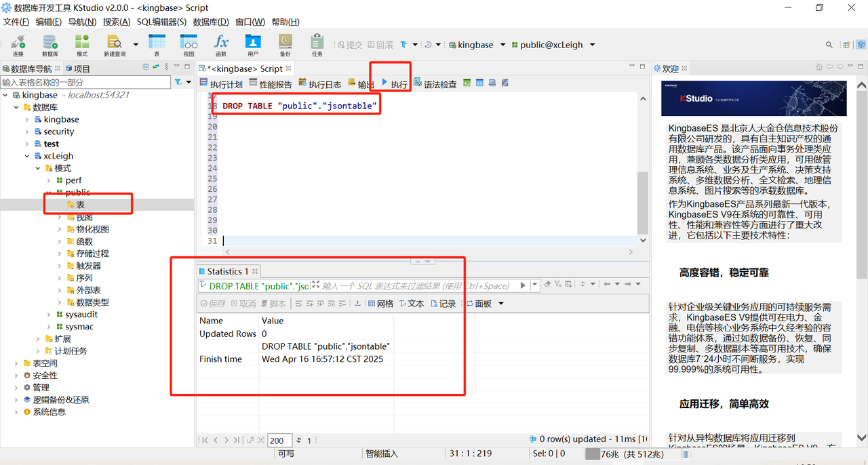Toggle the 记录 record view
The image size is (868, 465).
pos(443,304)
